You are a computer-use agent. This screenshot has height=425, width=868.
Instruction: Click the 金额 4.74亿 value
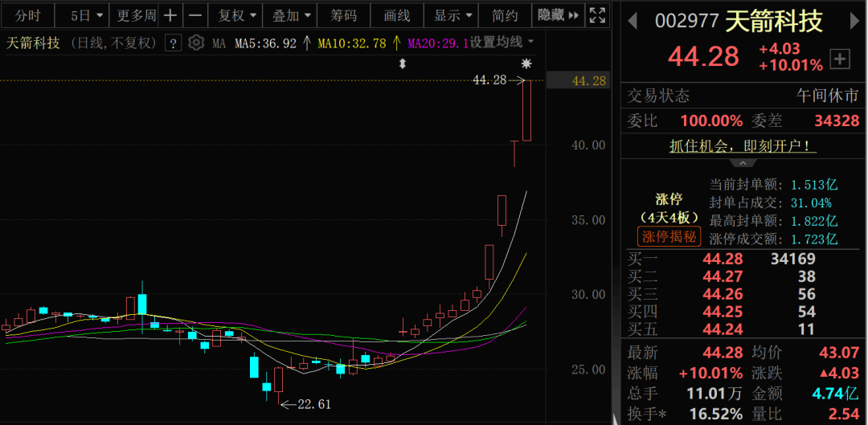coord(835,394)
